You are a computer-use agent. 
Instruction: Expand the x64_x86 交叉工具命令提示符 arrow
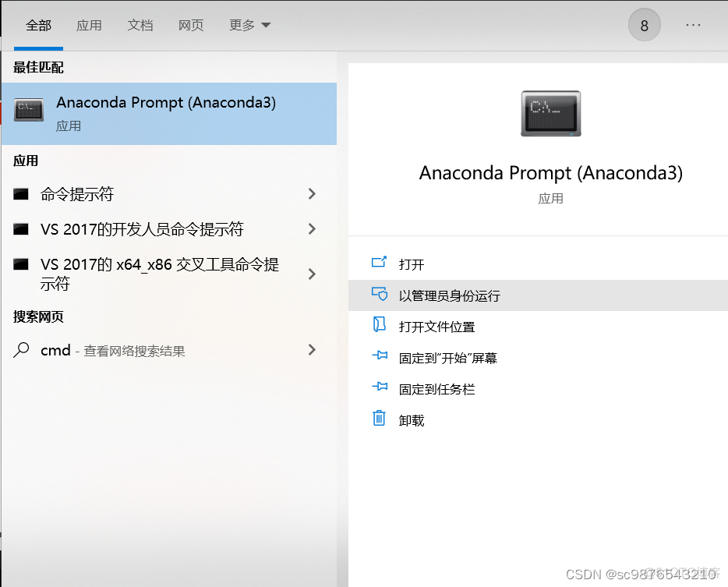pos(312,274)
